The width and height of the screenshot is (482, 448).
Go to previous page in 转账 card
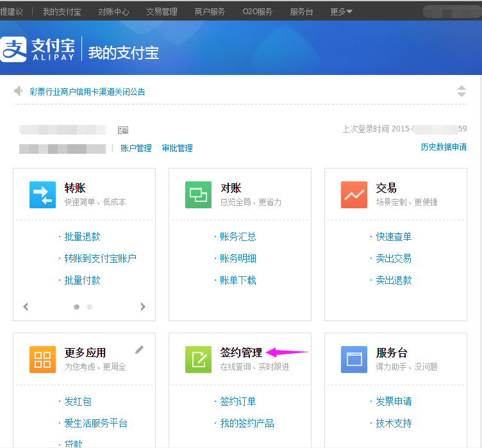tap(26, 306)
